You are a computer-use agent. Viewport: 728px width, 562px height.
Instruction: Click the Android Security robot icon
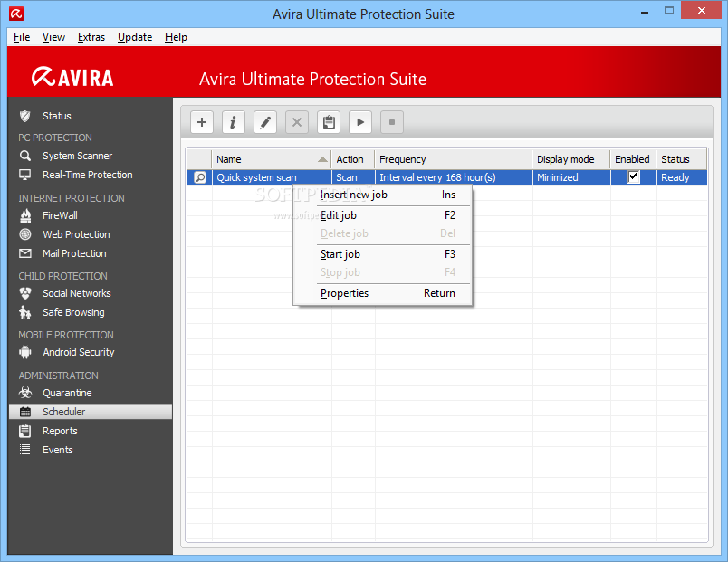click(25, 352)
